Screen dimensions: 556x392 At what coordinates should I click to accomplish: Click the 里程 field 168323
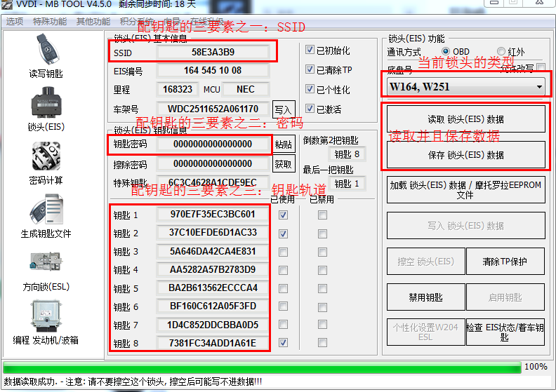pos(178,89)
